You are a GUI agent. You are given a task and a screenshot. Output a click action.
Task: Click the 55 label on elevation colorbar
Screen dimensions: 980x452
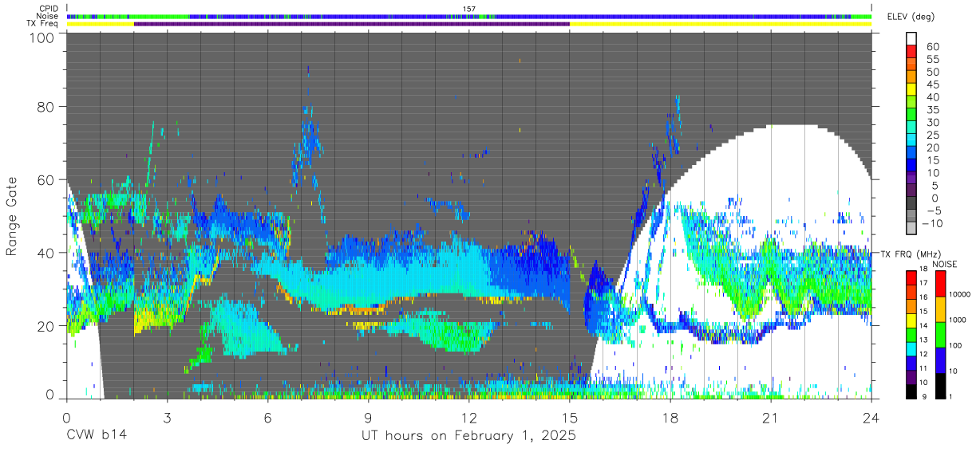(x=933, y=60)
